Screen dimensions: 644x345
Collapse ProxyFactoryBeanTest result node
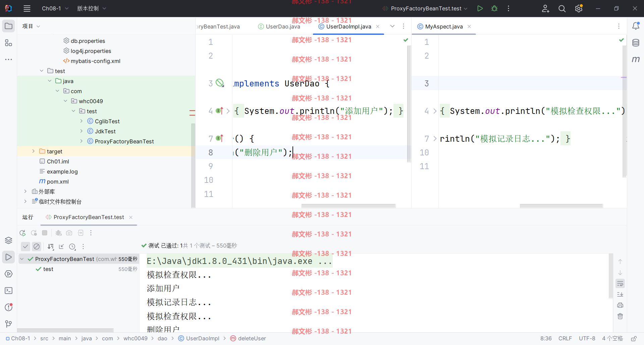click(x=22, y=259)
